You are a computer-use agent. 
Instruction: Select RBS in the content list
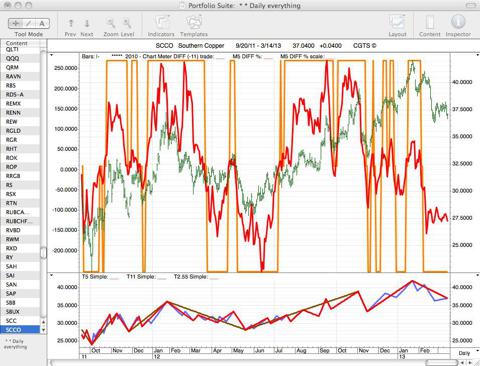pyautogui.click(x=20, y=85)
